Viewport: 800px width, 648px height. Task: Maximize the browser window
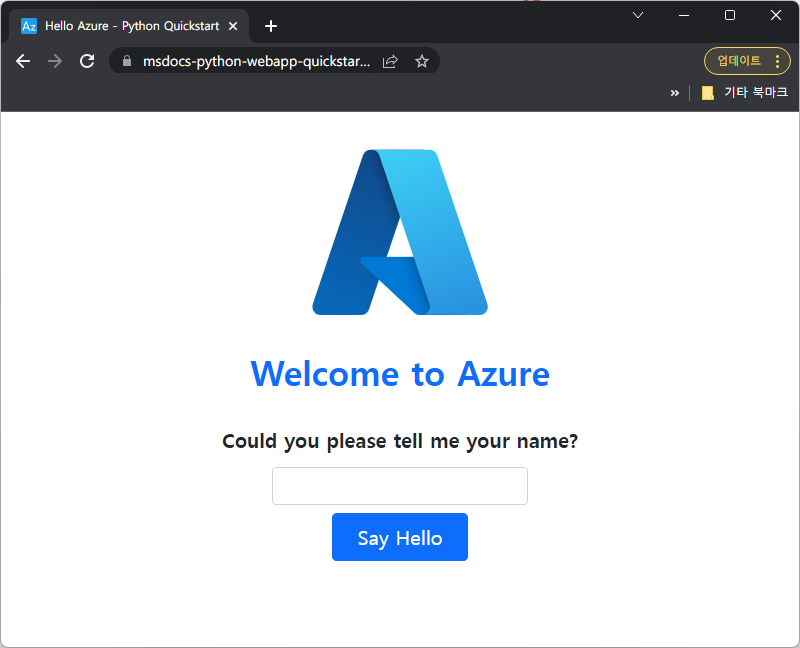(730, 15)
